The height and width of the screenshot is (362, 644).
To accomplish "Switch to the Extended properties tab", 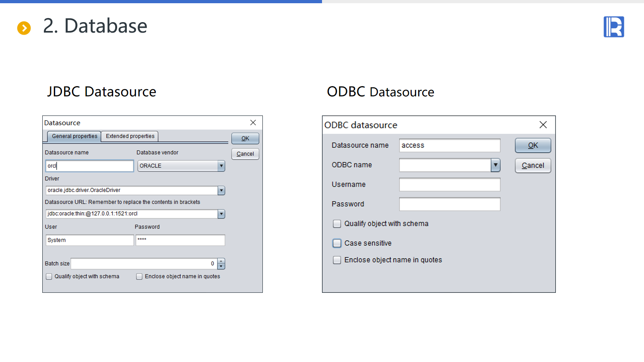I will [x=130, y=136].
